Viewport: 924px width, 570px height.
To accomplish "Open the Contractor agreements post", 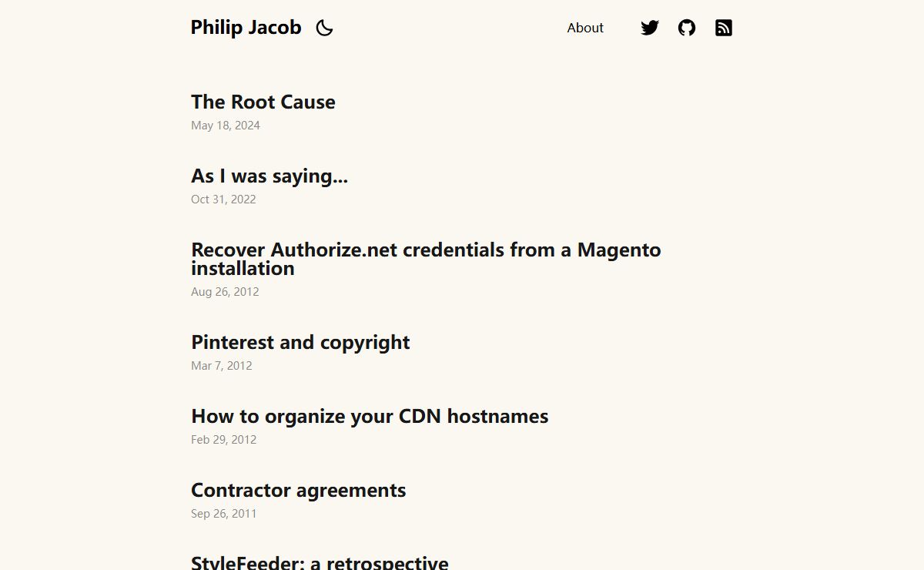I will click(298, 491).
